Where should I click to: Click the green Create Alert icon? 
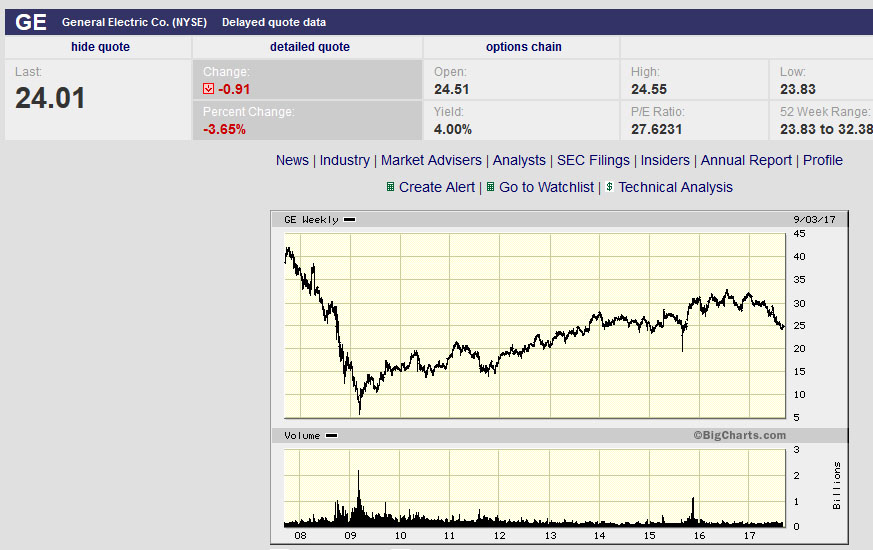(390, 187)
